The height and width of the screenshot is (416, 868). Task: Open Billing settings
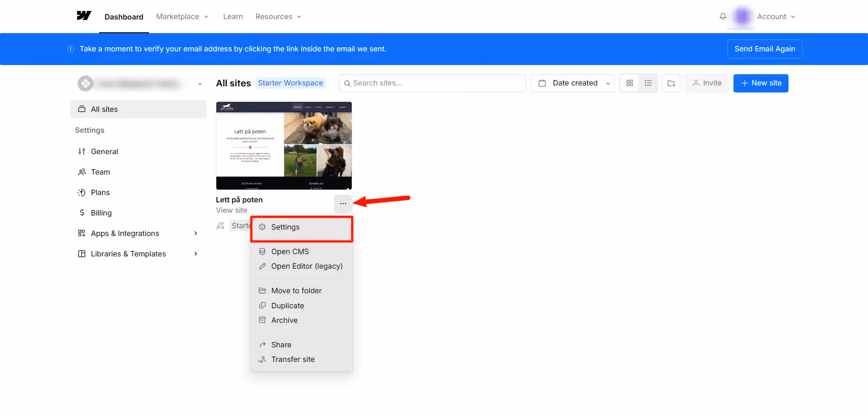pyautogui.click(x=139, y=213)
